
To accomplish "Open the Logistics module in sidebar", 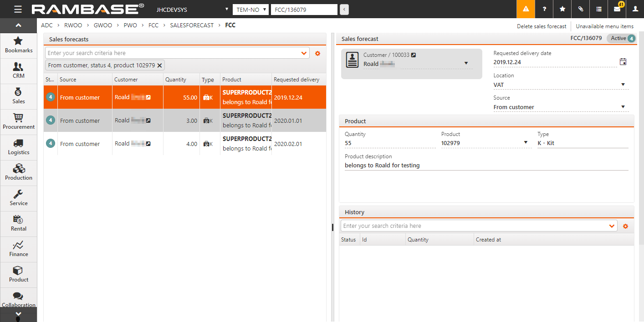I will click(19, 146).
